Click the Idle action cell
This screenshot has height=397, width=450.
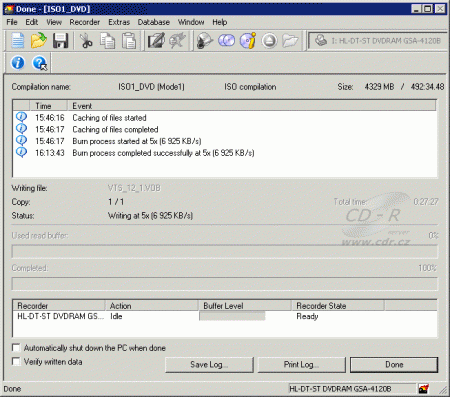click(116, 316)
